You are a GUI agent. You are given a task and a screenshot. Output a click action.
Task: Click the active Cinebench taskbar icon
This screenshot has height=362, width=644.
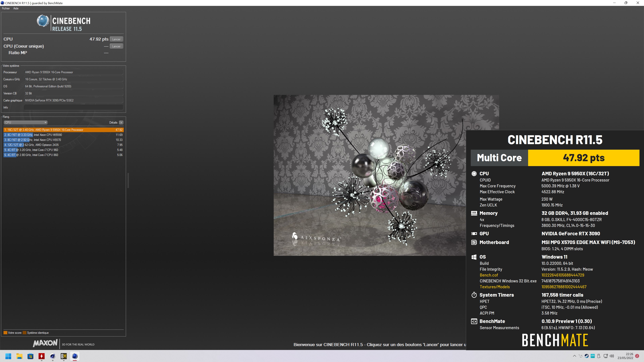pos(75,356)
